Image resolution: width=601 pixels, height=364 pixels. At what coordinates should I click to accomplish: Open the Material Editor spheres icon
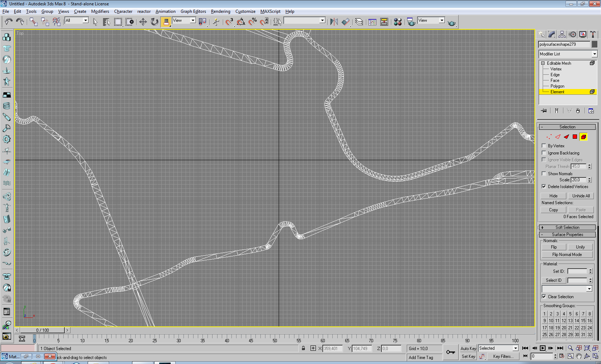coord(398,22)
